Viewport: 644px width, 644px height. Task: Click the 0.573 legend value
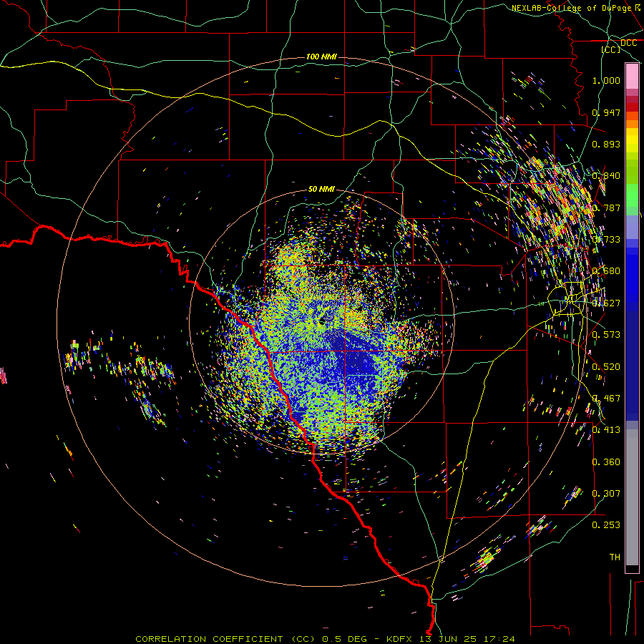pyautogui.click(x=606, y=334)
